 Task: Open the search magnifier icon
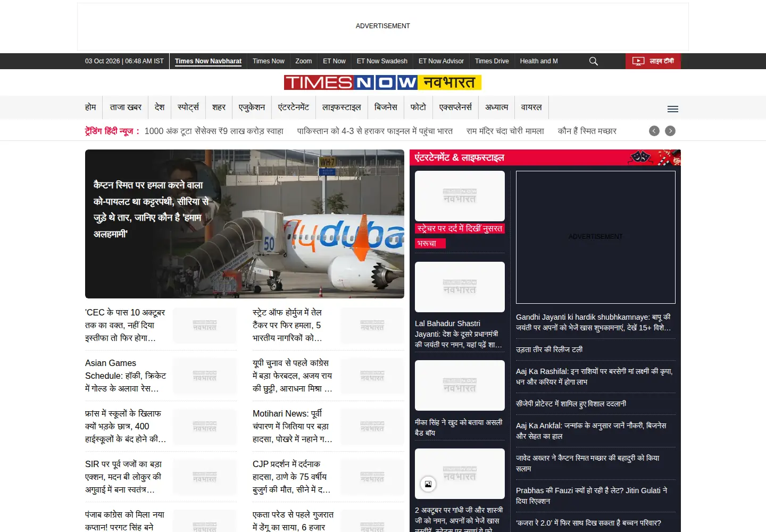[594, 61]
